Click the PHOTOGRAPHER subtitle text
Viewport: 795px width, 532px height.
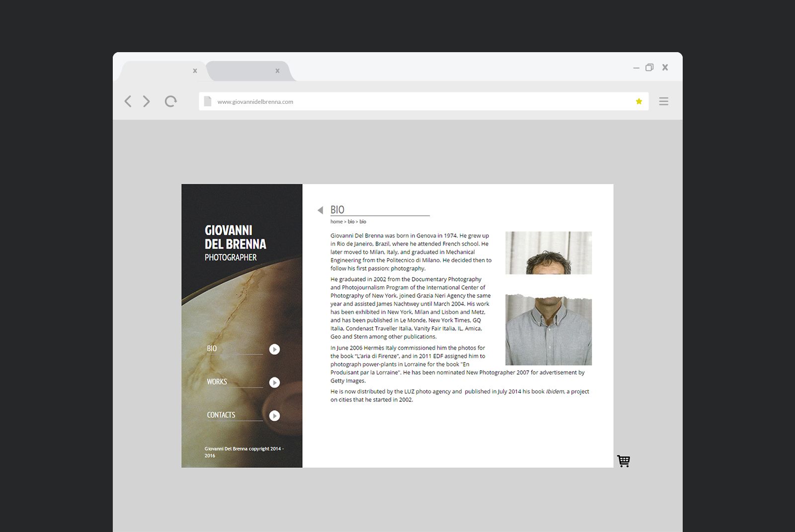point(231,257)
